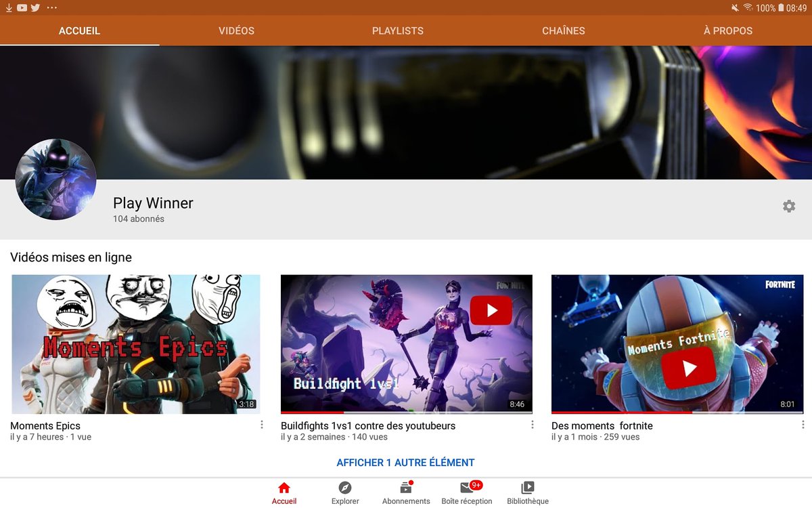Screen dimensions: 812x508
Task: Click the Vidéos mises en ligne heading
Action: click(71, 257)
